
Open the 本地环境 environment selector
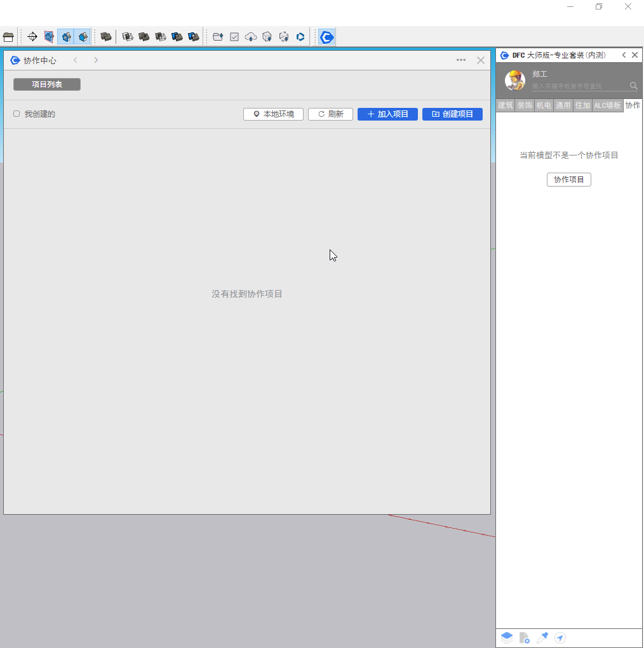tap(273, 114)
